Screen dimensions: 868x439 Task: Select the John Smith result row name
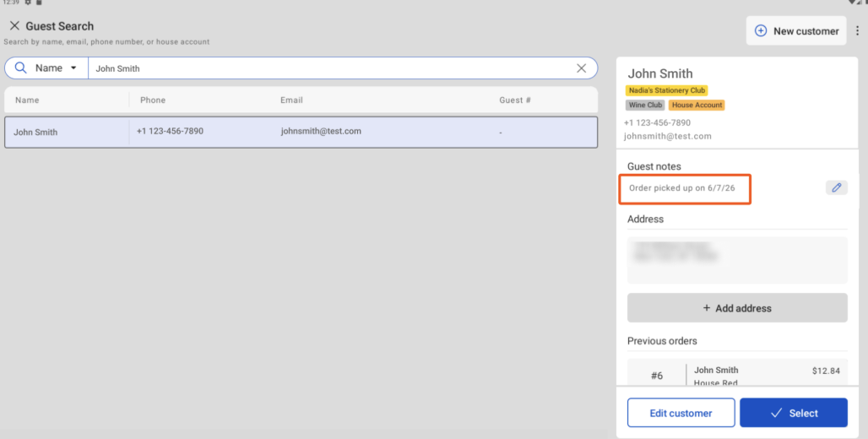click(x=35, y=133)
